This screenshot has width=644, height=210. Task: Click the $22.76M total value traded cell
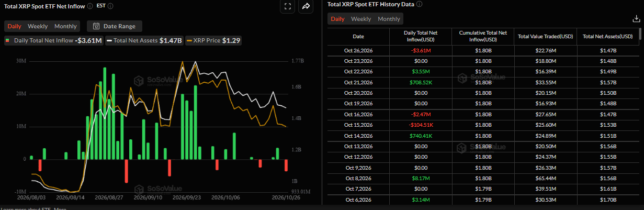coord(545,50)
